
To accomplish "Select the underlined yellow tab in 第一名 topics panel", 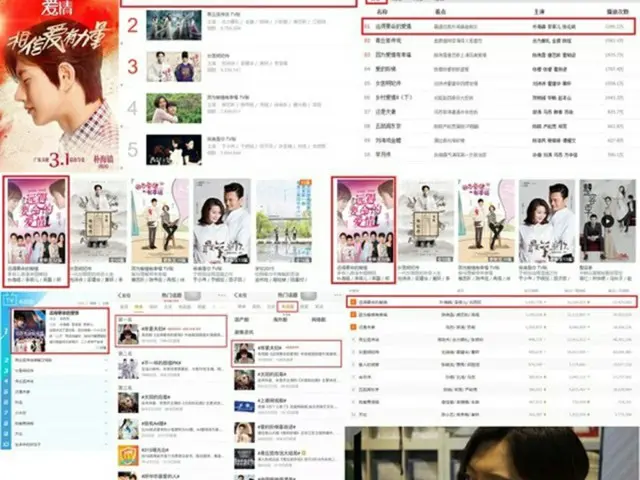I will point(138,307).
